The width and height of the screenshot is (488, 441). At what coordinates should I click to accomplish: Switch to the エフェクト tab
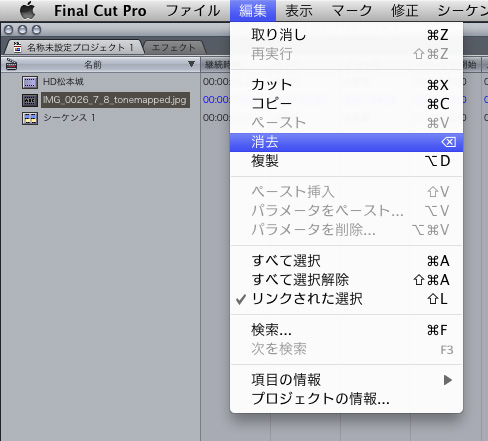click(174, 48)
